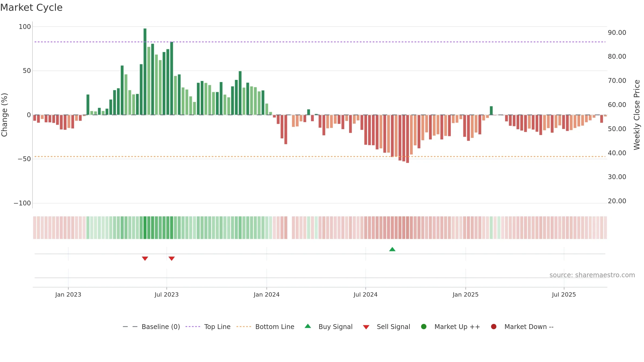Click the 50 tick on the left axis

click(27, 71)
